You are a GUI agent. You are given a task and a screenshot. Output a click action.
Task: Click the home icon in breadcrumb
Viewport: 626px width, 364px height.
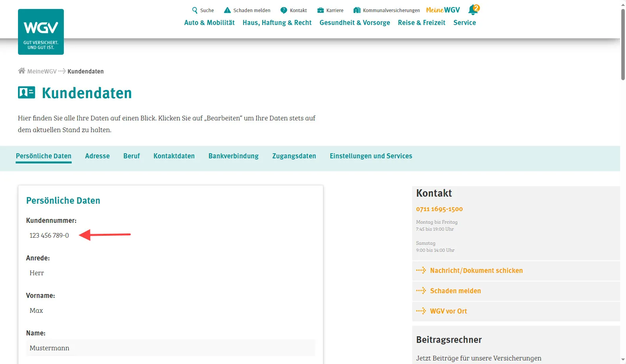pyautogui.click(x=22, y=71)
